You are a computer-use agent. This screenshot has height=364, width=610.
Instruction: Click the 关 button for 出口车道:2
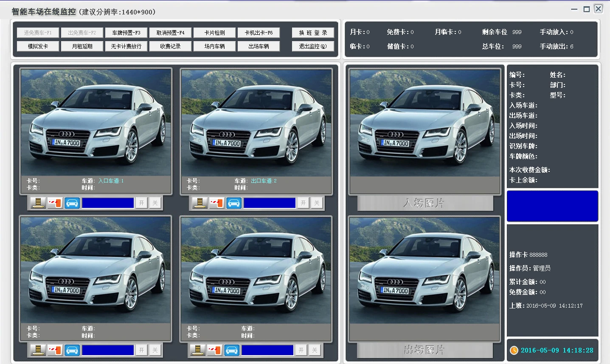(x=317, y=203)
